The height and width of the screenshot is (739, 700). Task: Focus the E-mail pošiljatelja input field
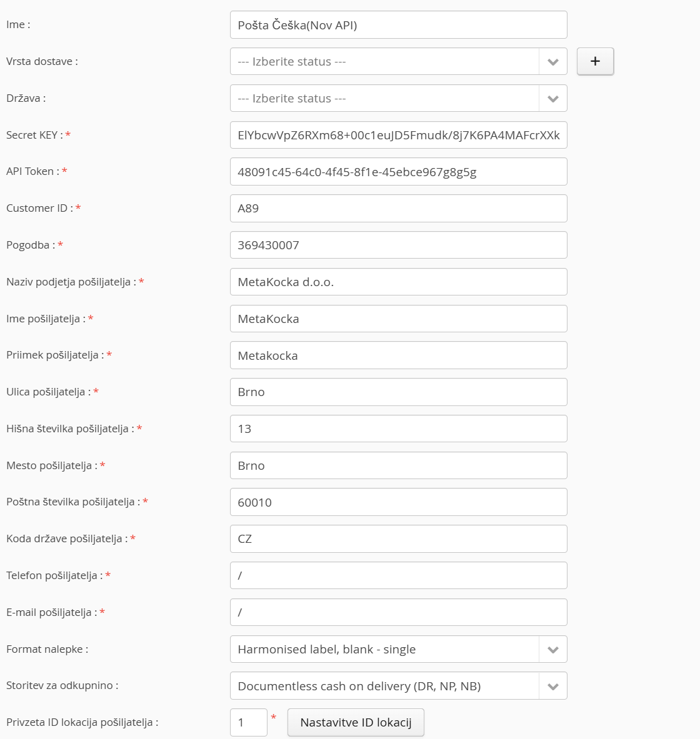click(x=399, y=612)
